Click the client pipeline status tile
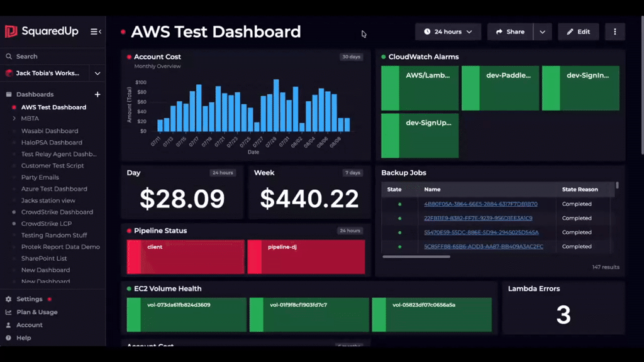Viewport: 644px width, 362px height. pos(186,257)
